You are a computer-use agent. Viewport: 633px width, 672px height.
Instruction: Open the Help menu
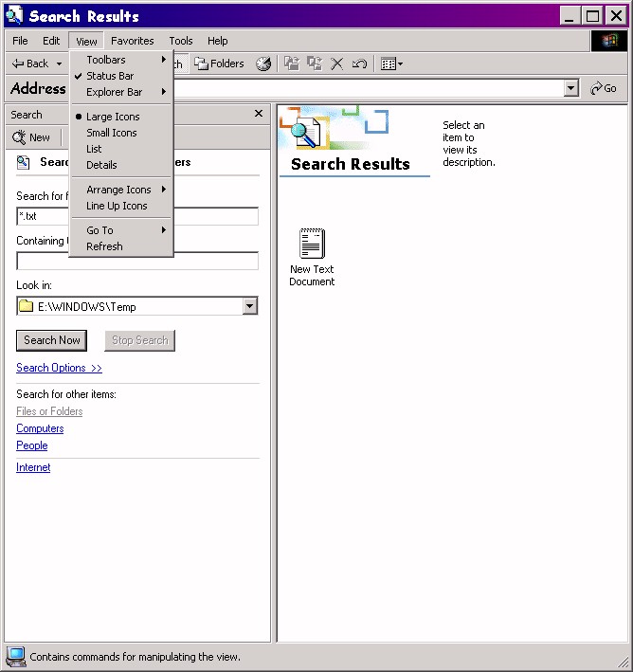tap(217, 41)
